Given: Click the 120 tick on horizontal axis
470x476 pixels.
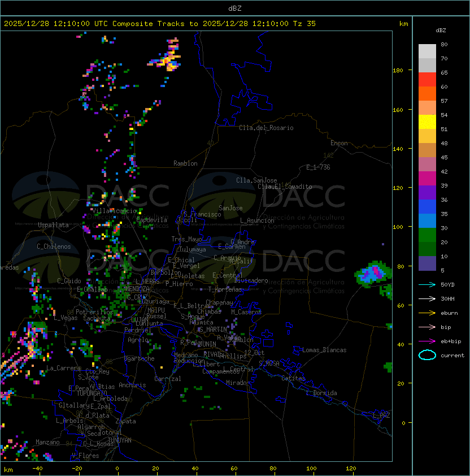Looking at the screenshot, I should point(351,469).
